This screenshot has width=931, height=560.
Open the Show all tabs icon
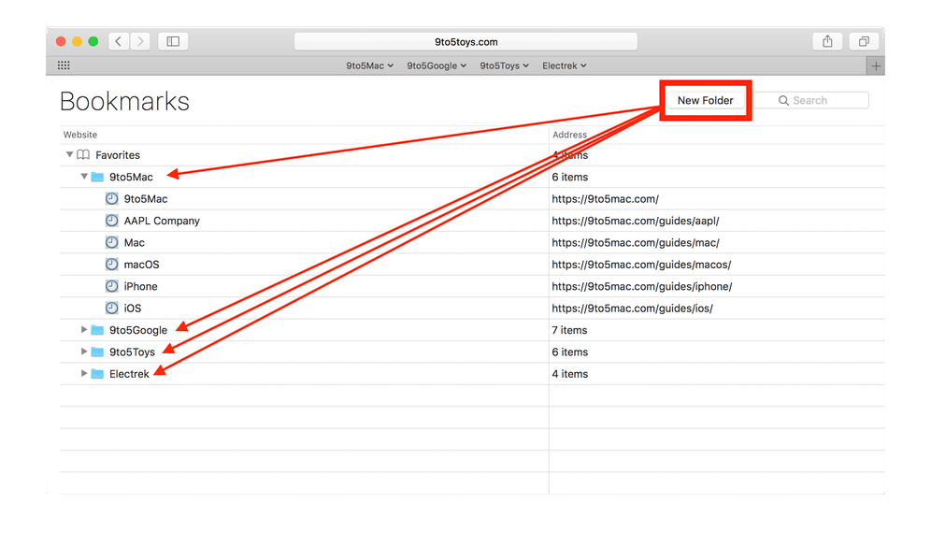tap(864, 41)
